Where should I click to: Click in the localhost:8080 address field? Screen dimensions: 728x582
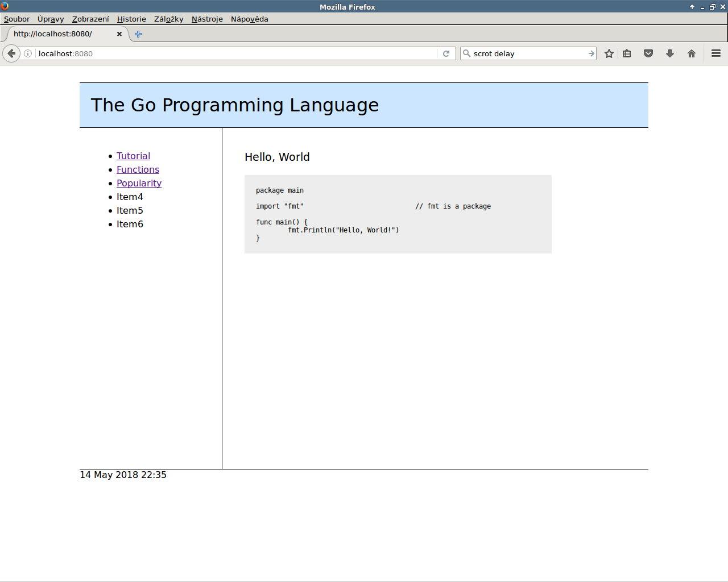(227, 53)
